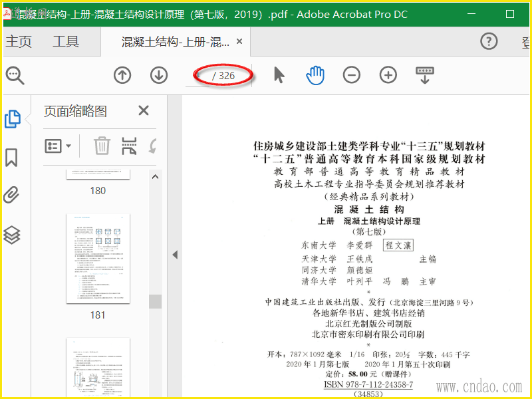The width and height of the screenshot is (532, 399).
Task: Select the thumbnail below page 181
Action: [x=98, y=368]
